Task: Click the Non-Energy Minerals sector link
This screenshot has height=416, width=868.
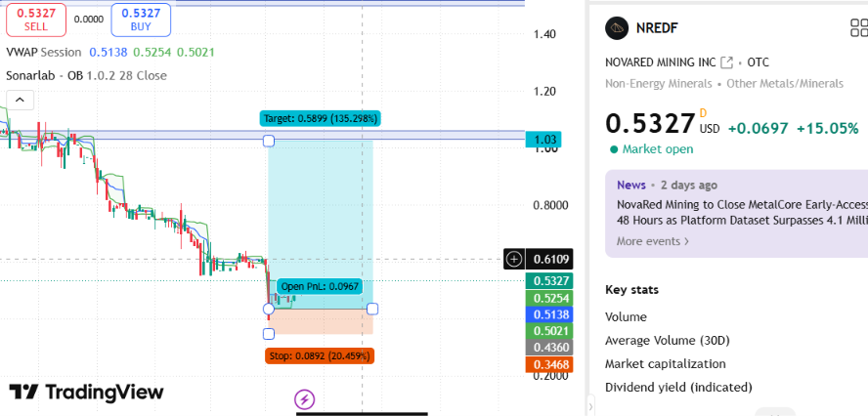Action: point(658,84)
